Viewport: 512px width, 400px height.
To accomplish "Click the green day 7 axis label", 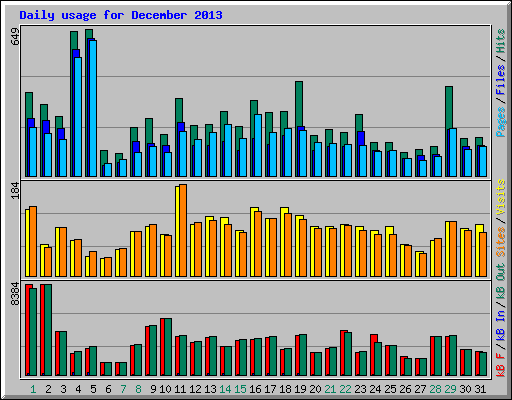I will tap(123, 389).
